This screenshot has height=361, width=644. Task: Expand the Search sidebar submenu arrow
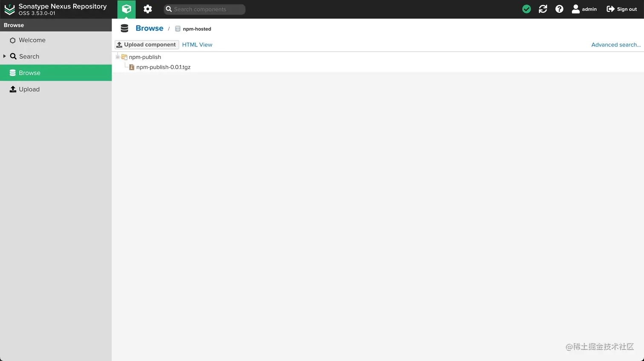[x=4, y=56]
